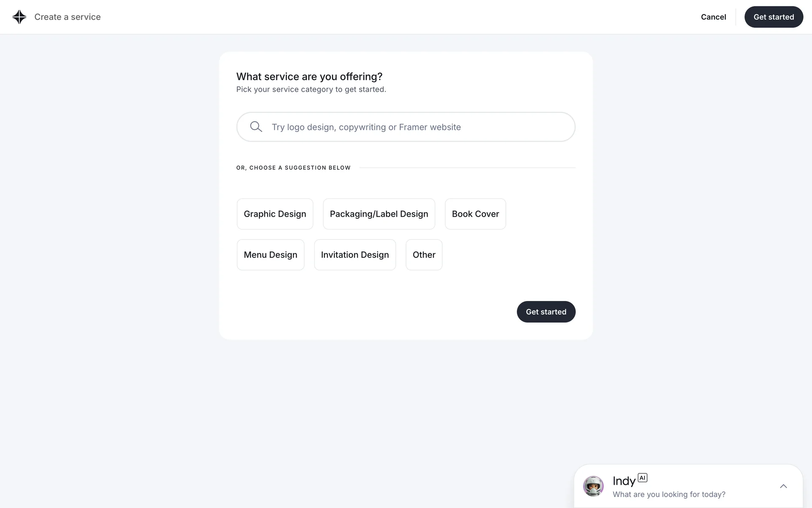Click the magnifying glass search icon

pos(256,127)
